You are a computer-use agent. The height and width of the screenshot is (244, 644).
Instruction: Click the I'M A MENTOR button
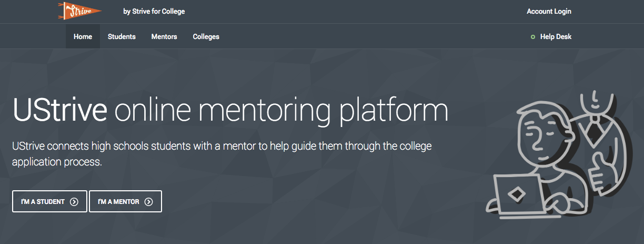tap(125, 201)
